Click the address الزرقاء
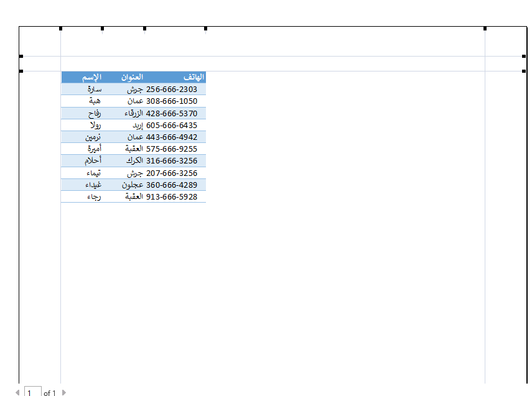Image resolution: width=532 pixels, height=396 pixels. click(134, 113)
